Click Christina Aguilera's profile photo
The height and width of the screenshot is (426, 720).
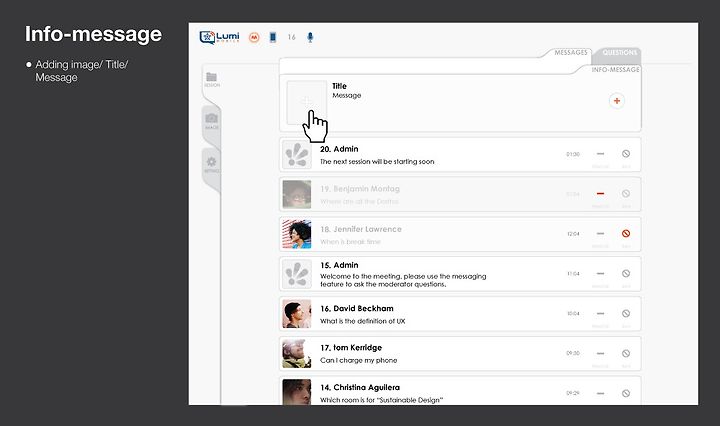[297, 392]
